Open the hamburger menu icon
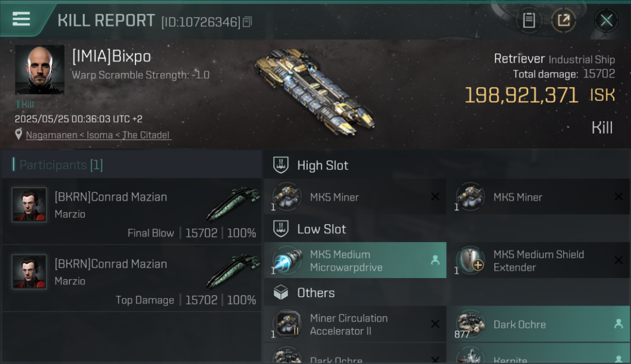The width and height of the screenshot is (631, 364). 21,19
